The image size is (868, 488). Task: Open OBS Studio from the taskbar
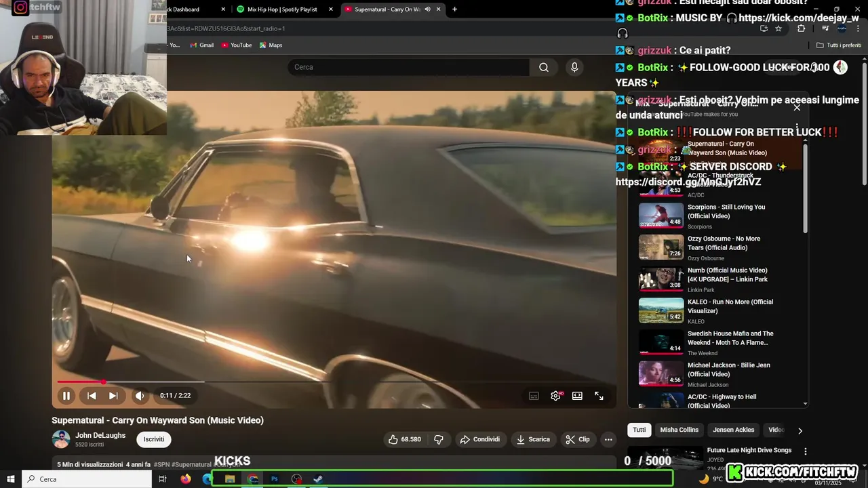296,479
